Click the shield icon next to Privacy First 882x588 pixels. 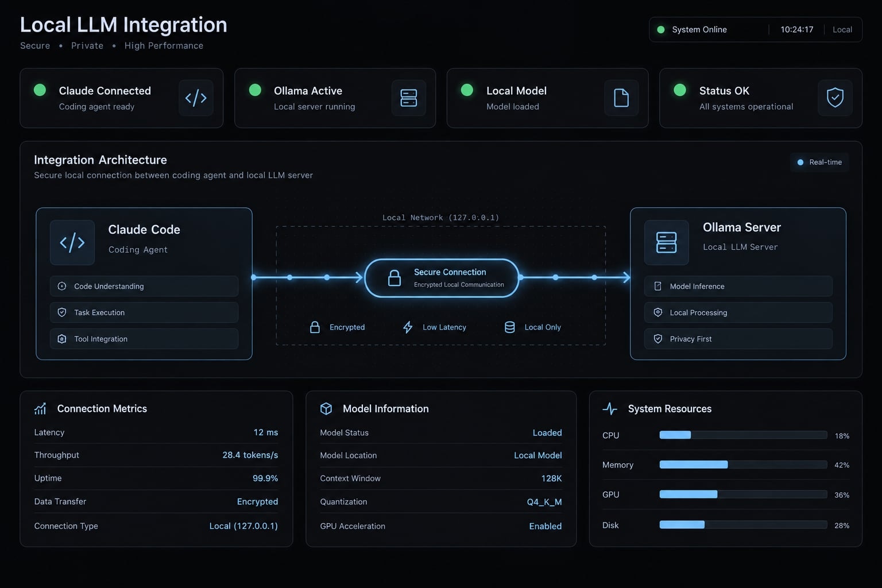pos(658,339)
